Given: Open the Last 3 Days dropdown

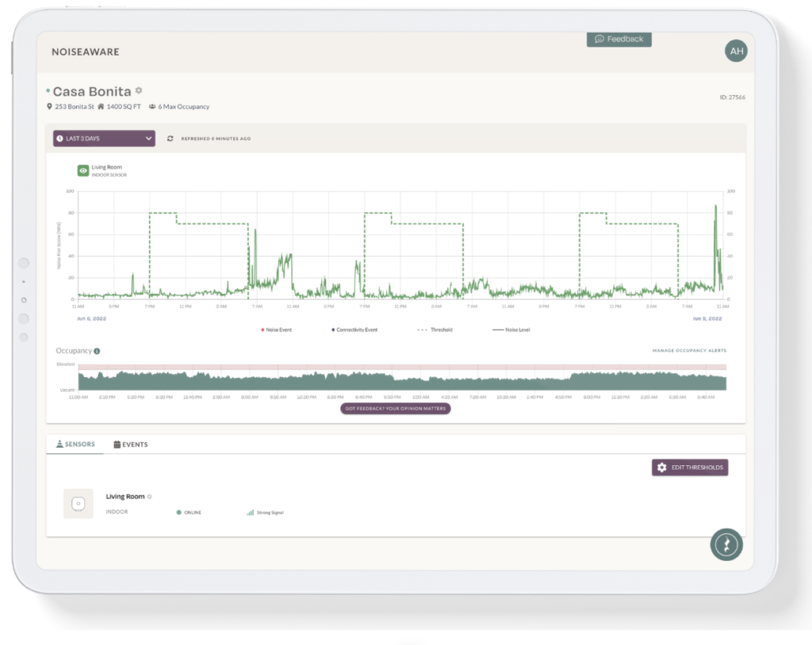Looking at the screenshot, I should 103,138.
